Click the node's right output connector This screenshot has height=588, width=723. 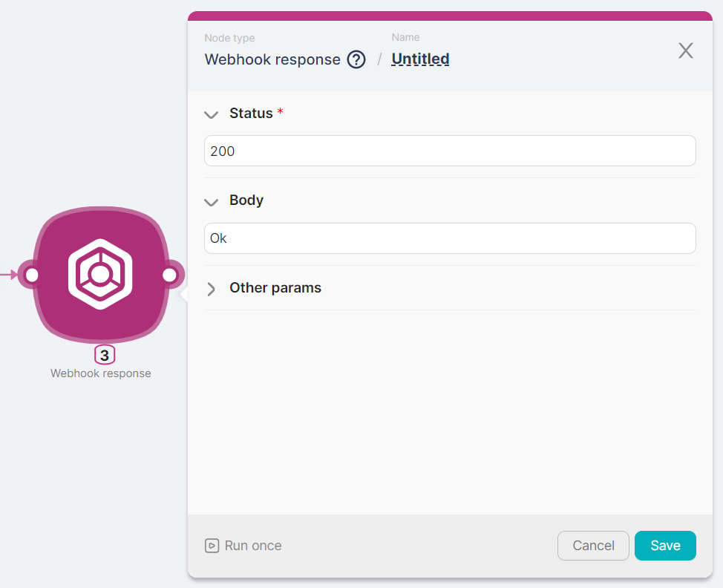pos(169,275)
